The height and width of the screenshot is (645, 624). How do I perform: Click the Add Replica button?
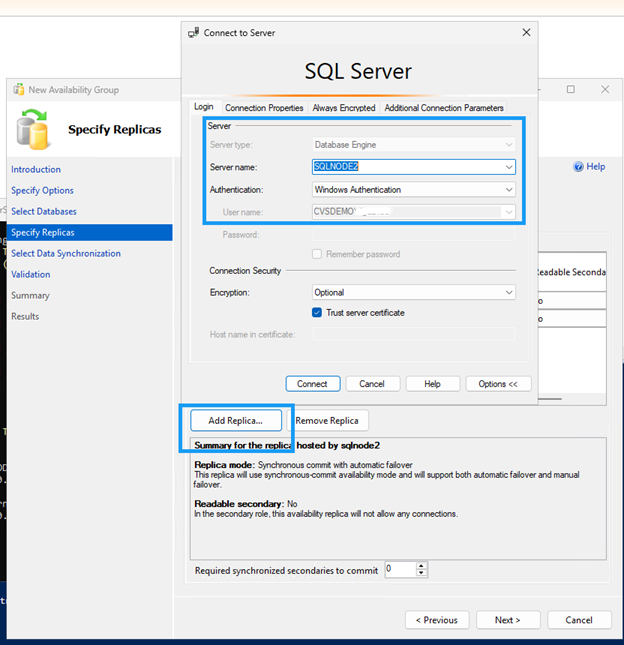tap(235, 421)
